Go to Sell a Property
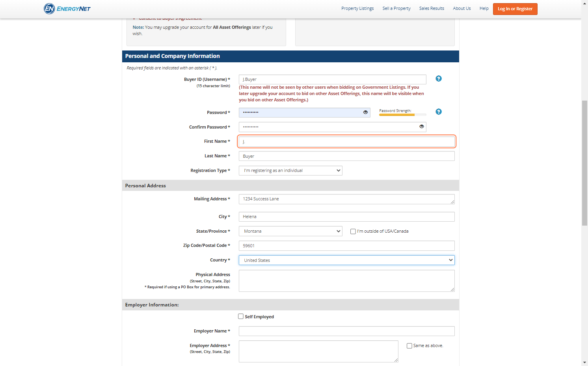The image size is (588, 366). [396, 8]
